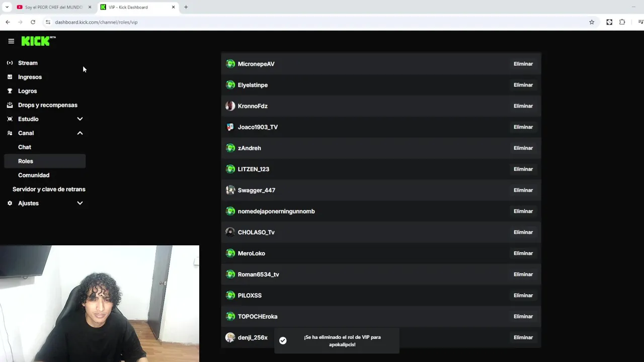Switch to the YouTube PEOR CHEF tab
This screenshot has height=362, width=644.
[x=54, y=7]
